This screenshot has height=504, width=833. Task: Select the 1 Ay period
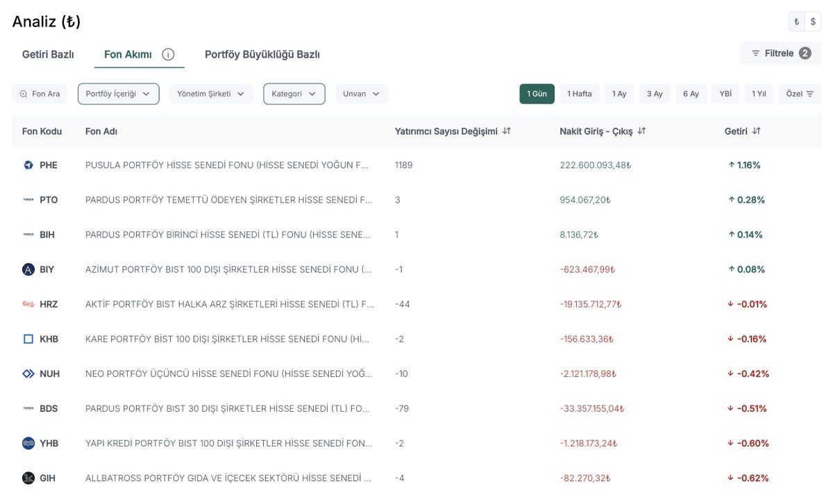619,94
